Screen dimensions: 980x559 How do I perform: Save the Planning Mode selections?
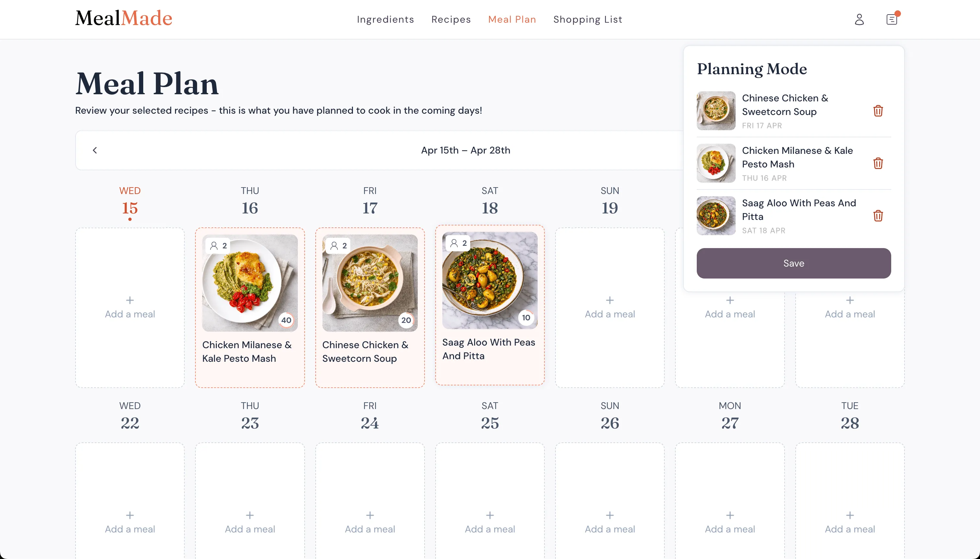[x=793, y=263]
